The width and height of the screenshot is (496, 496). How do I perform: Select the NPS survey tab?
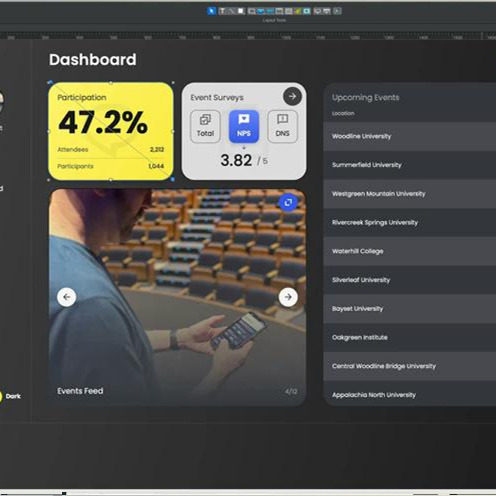tap(244, 126)
